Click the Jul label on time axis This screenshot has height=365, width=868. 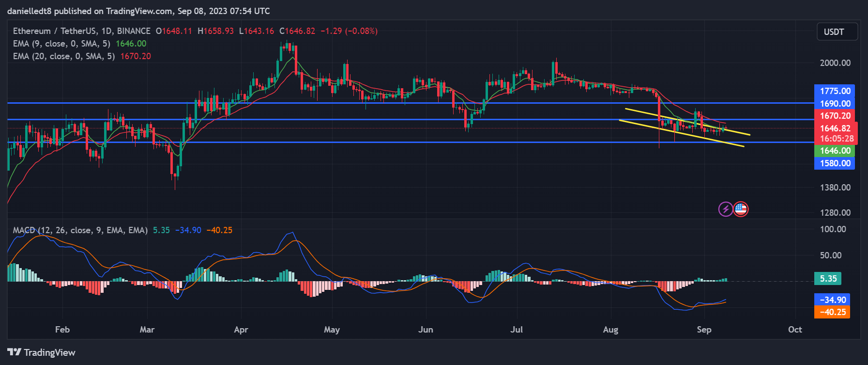517,330
